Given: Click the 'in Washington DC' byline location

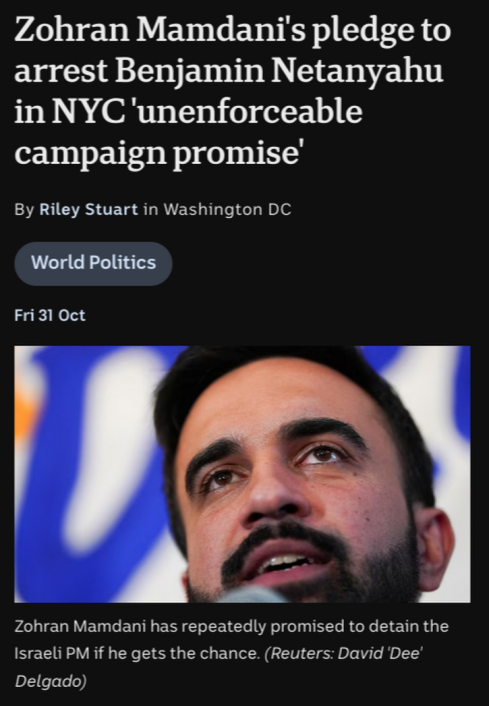Looking at the screenshot, I should tap(217, 209).
